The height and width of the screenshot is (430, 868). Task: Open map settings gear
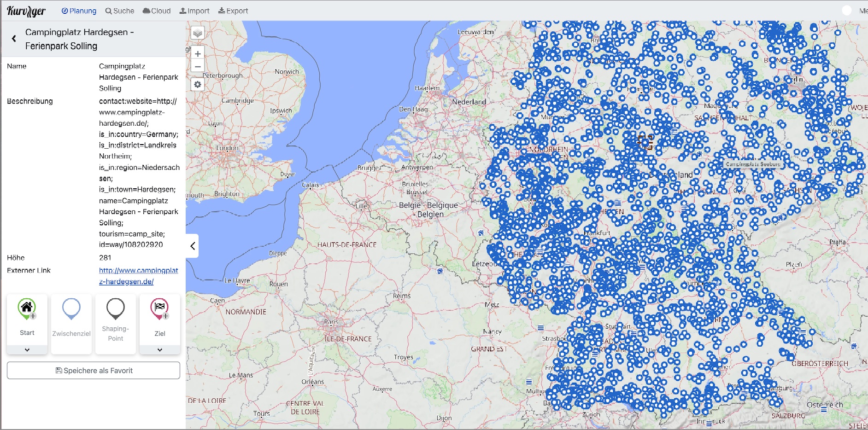[198, 85]
